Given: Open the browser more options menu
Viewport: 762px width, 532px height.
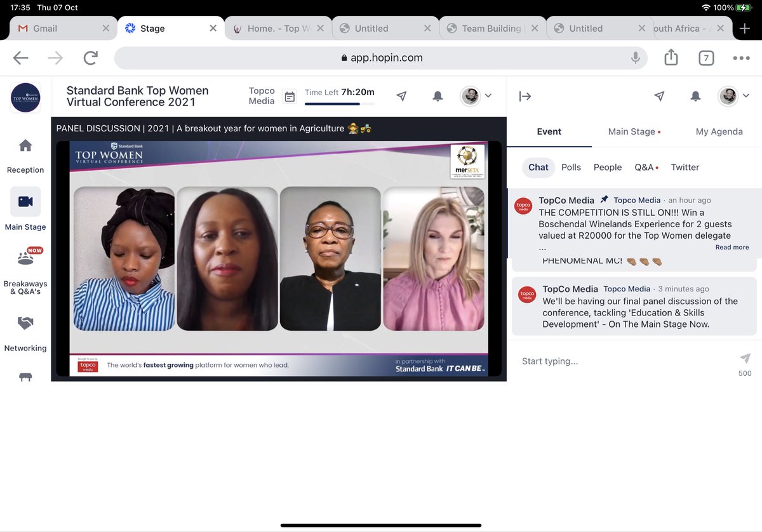Looking at the screenshot, I should (741, 58).
